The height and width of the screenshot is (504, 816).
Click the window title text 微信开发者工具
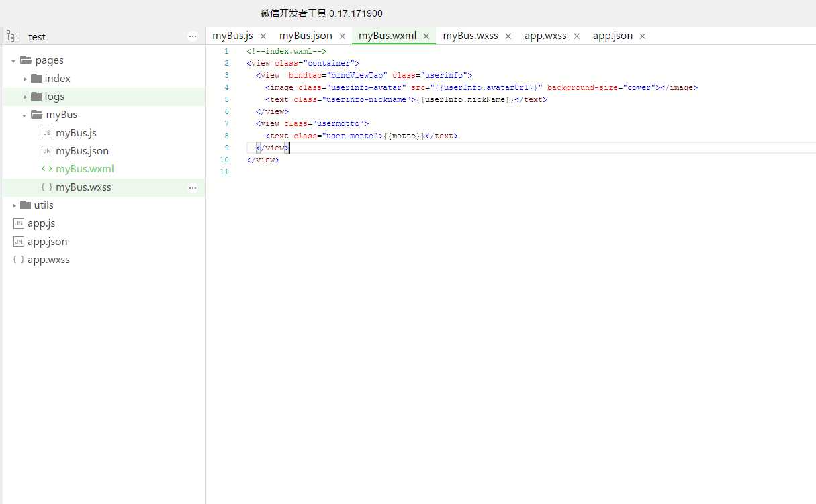pyautogui.click(x=293, y=13)
